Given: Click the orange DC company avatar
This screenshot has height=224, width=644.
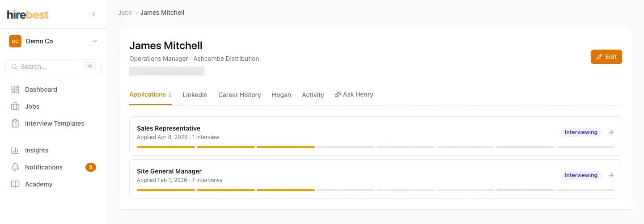Looking at the screenshot, I should [15, 41].
